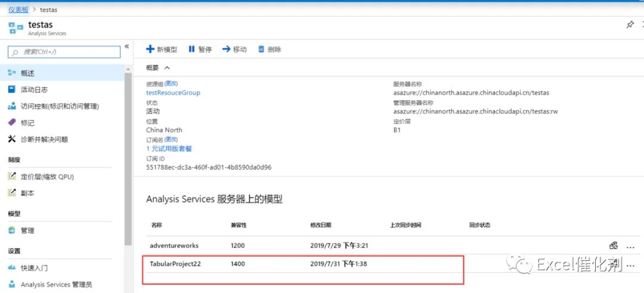This screenshot has width=644, height=293.
Task: Open 快速入门 in the left menu
Action: [34, 268]
